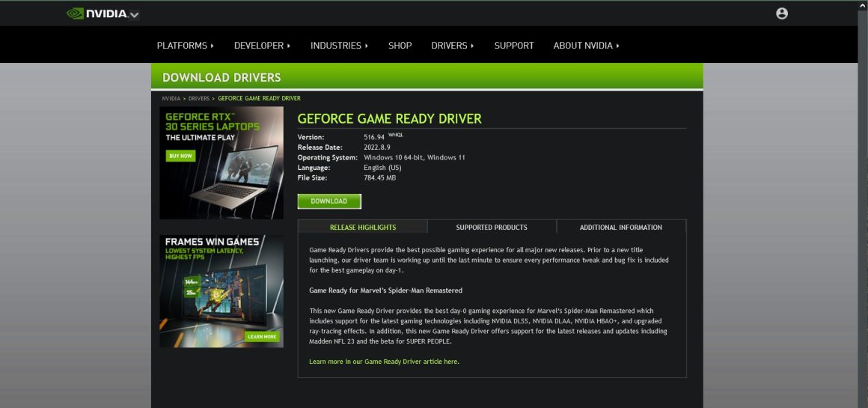Click the Game Ready for Marvel's Spider-Man Remastered heading
Screen dimensions: 868x408
point(385,290)
